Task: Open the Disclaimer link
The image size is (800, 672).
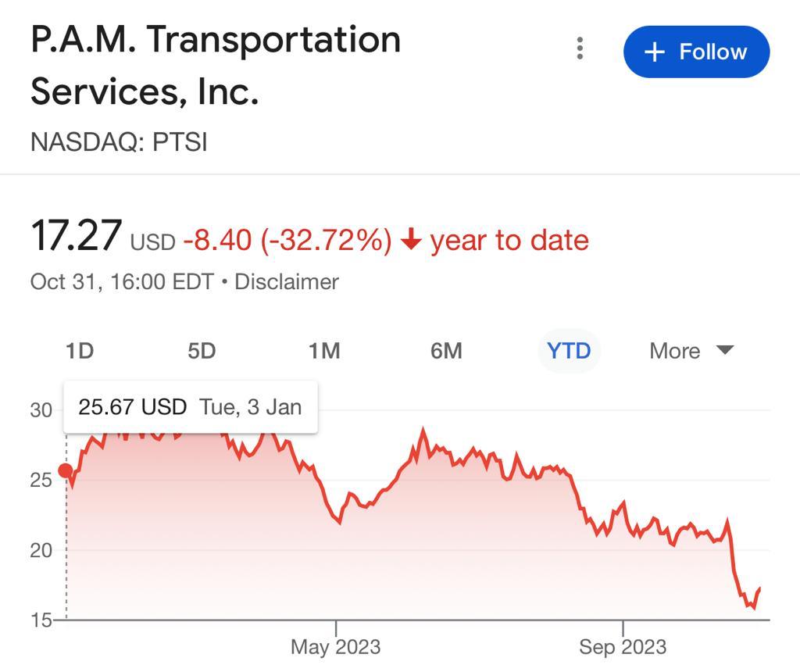Action: [x=286, y=281]
